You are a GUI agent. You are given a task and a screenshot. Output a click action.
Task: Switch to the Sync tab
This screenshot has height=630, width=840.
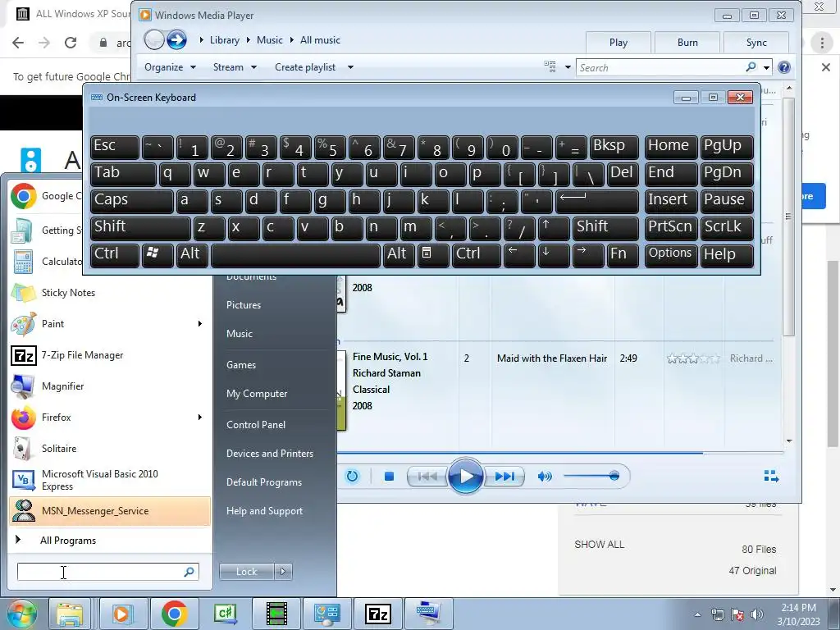point(756,43)
